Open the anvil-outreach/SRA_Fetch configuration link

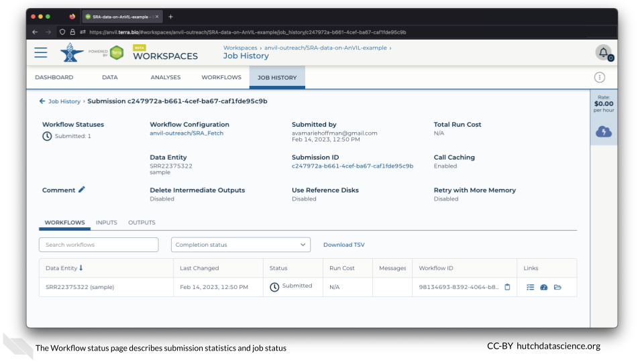[x=186, y=133]
